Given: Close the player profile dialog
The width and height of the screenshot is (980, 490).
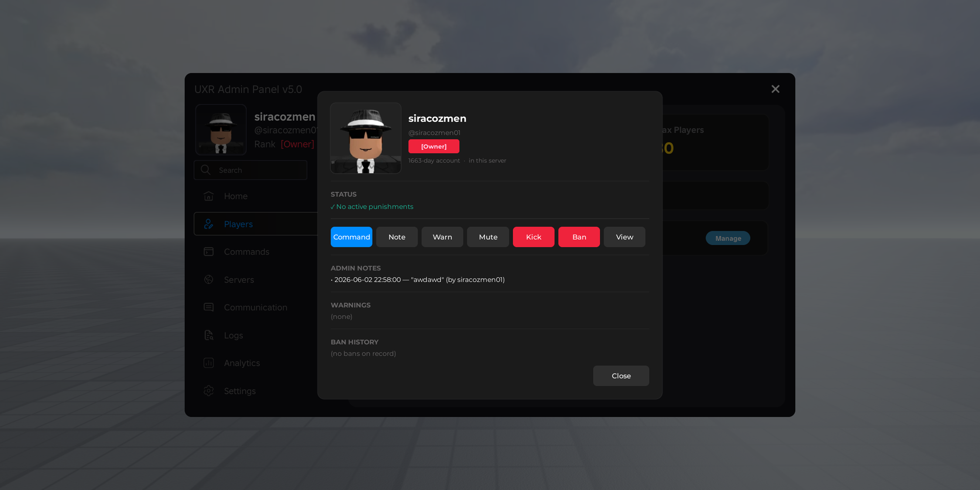Looking at the screenshot, I should point(621,376).
